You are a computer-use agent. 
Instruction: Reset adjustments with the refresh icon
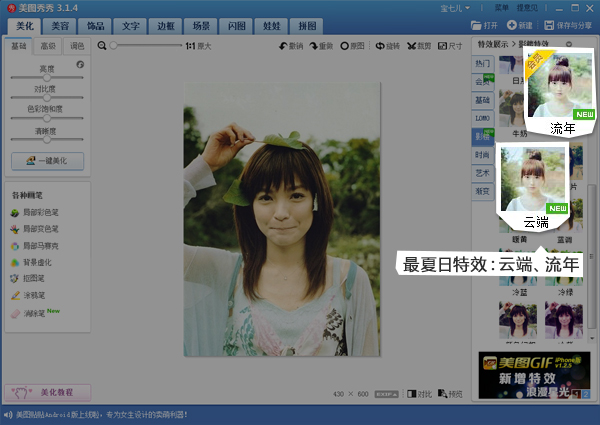click(80, 64)
